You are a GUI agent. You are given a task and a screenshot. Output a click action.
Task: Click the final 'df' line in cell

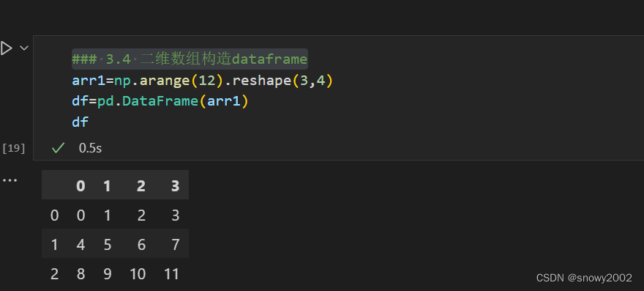(x=80, y=122)
